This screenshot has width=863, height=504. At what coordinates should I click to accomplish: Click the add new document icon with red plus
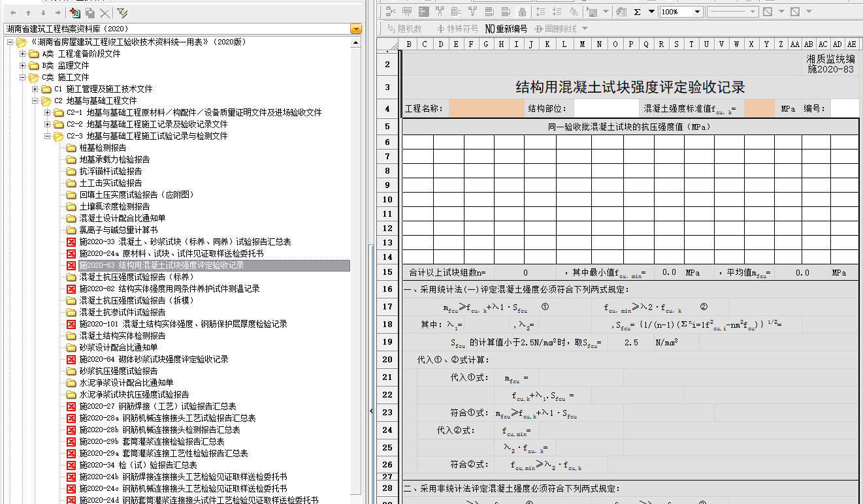pyautogui.click(x=75, y=12)
